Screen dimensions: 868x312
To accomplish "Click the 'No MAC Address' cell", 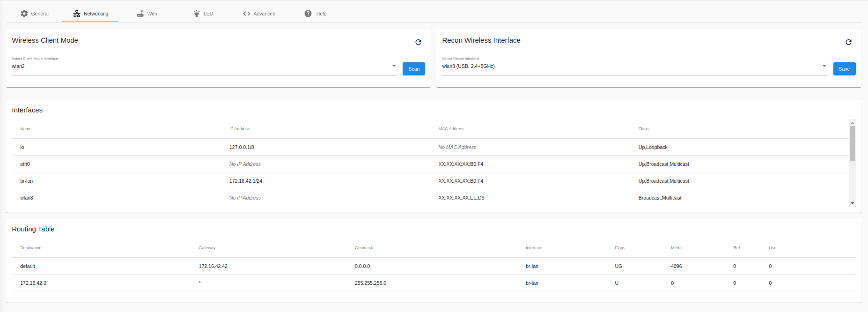I will click(x=457, y=147).
